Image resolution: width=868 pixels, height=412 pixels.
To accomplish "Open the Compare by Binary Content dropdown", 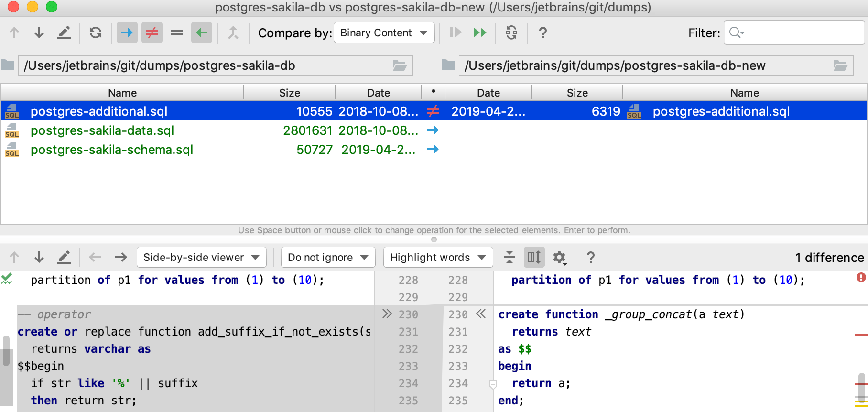I will click(384, 33).
